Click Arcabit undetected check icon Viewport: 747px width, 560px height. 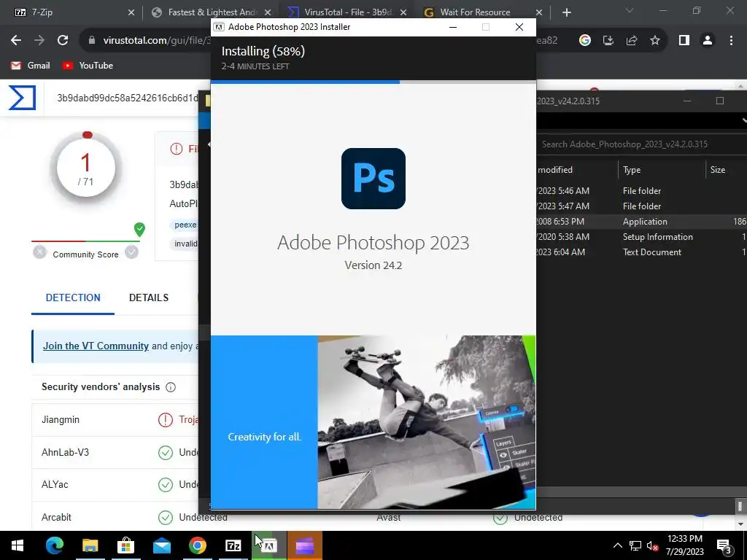click(x=166, y=517)
